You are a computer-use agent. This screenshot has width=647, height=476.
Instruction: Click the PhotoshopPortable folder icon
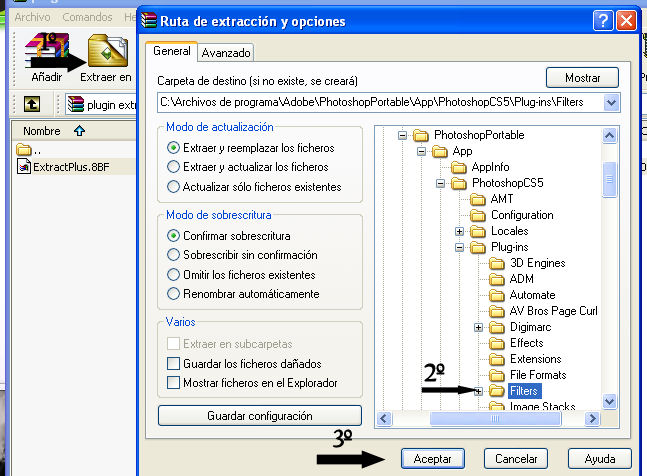click(x=421, y=135)
